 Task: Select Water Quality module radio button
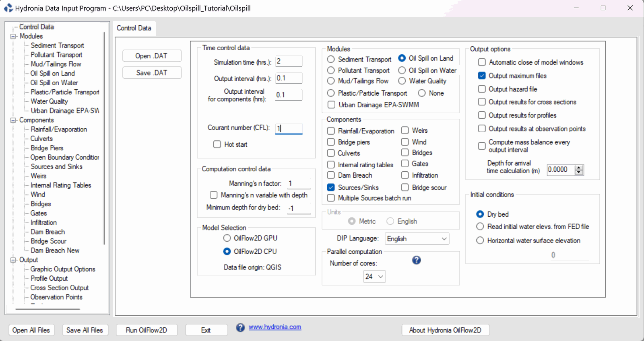tap(402, 81)
